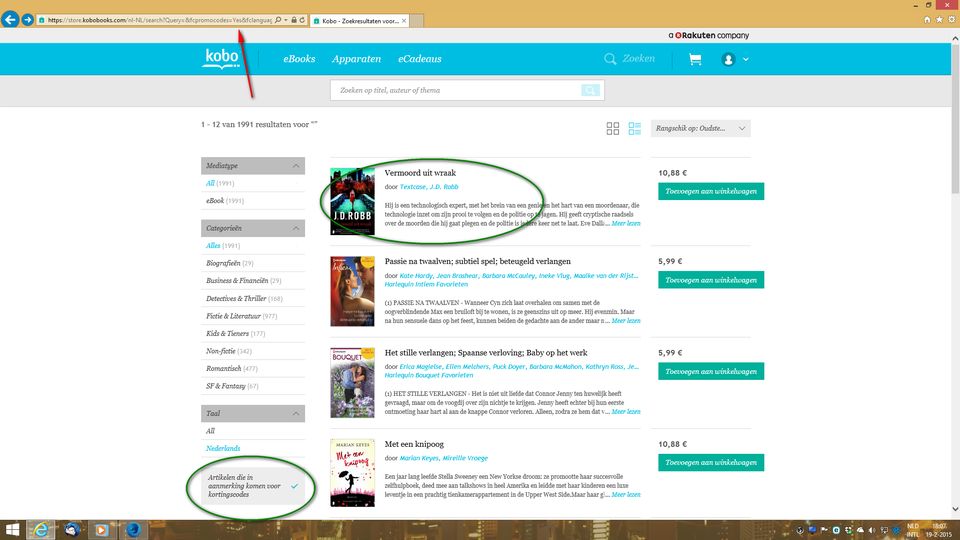This screenshot has width=960, height=540.
Task: Open Vermoord uit wraak cover thumbnail
Action: click(352, 201)
